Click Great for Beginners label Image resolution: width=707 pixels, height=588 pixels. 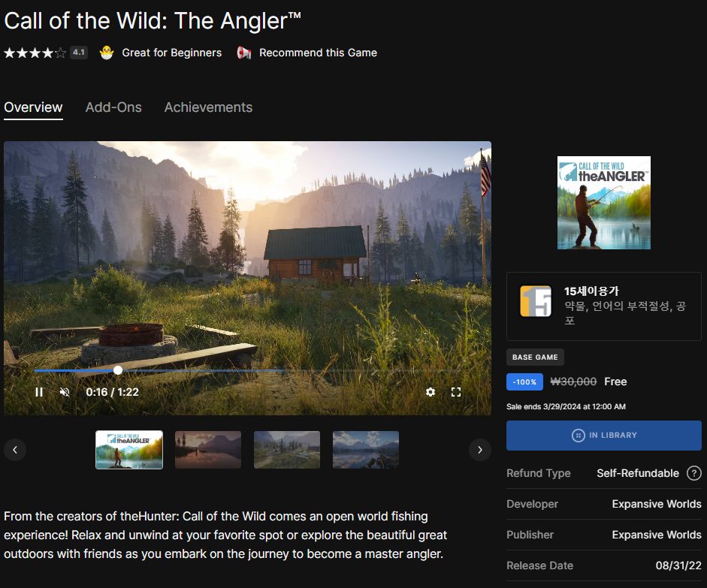pos(172,53)
